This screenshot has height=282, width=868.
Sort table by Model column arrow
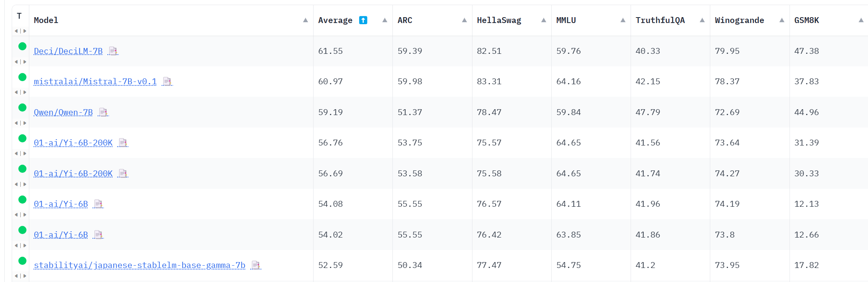pyautogui.click(x=305, y=20)
